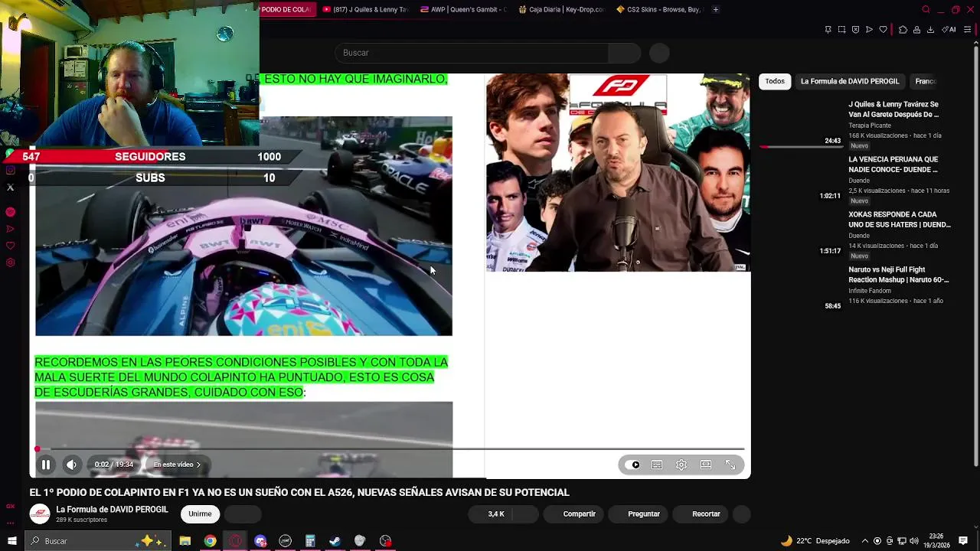Click the send/flow arrow icon
This screenshot has height=551, width=980.
click(869, 30)
